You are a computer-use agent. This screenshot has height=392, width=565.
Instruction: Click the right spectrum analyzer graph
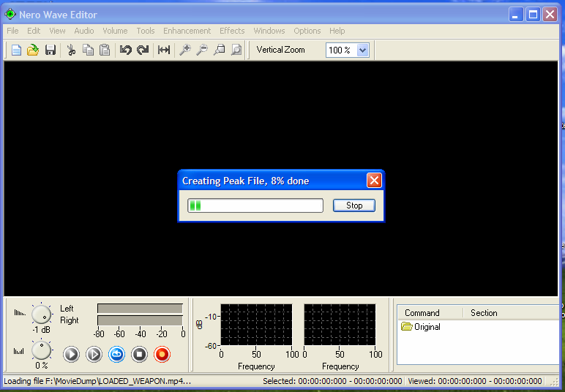340,325
